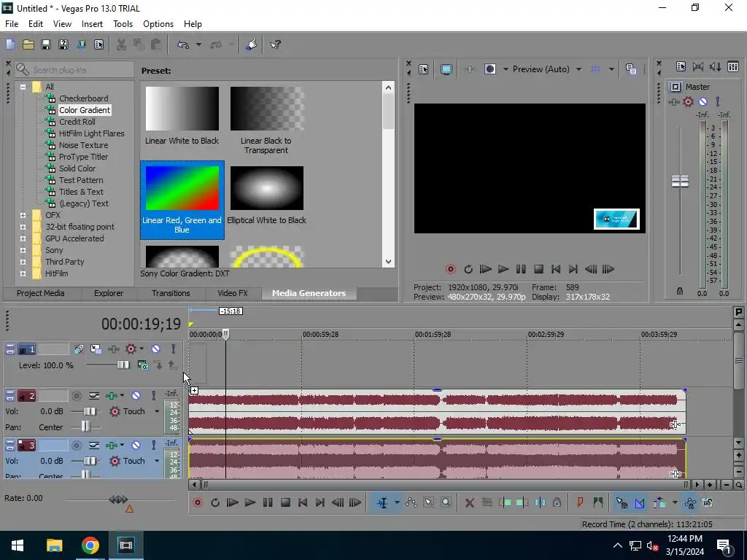
Task: Save the project with the floppy disk icon
Action: click(x=46, y=44)
